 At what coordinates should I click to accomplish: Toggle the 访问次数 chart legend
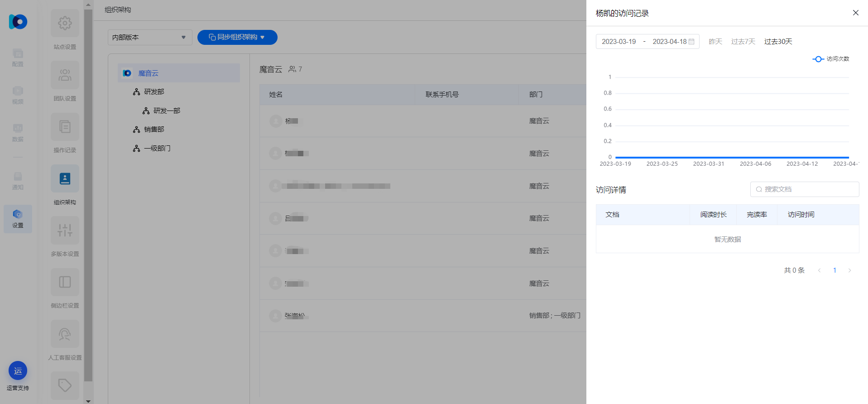pyautogui.click(x=831, y=59)
